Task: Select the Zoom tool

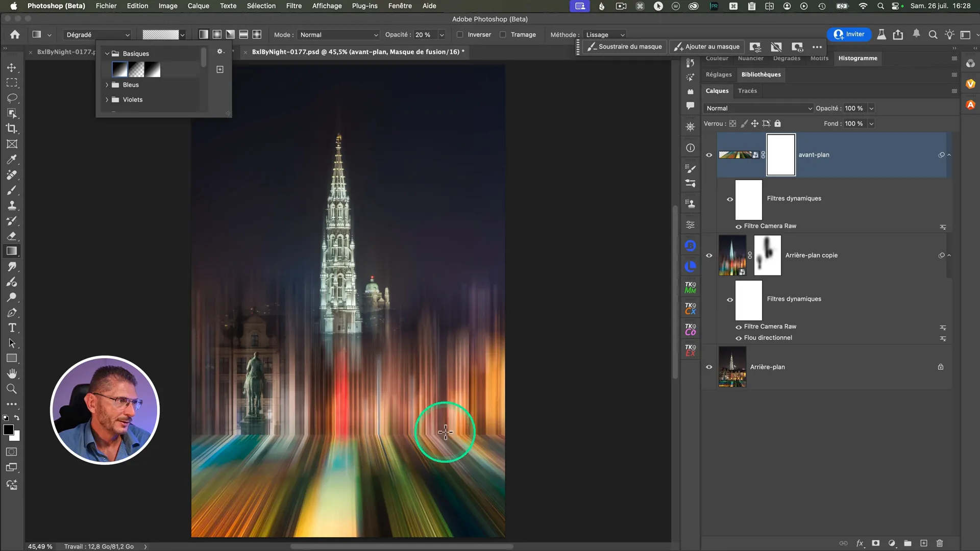Action: click(12, 389)
